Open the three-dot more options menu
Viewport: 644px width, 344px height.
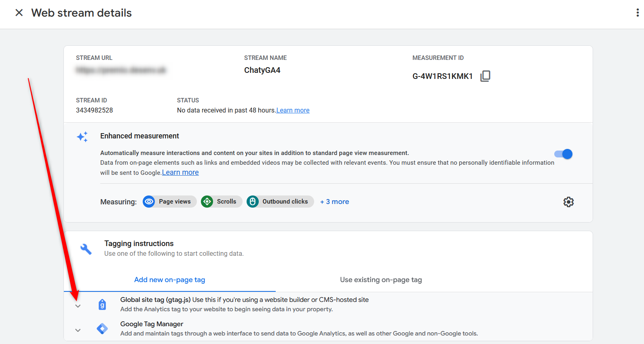pyautogui.click(x=638, y=13)
